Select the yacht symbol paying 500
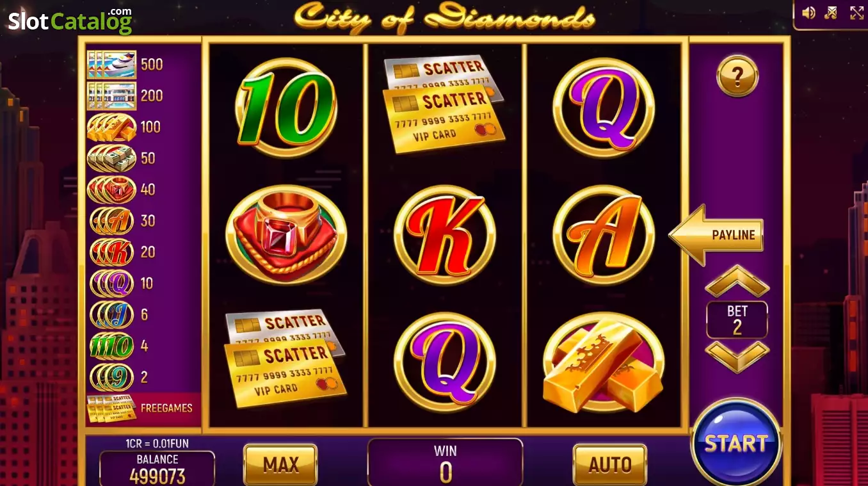The width and height of the screenshot is (868, 486). 111,65
